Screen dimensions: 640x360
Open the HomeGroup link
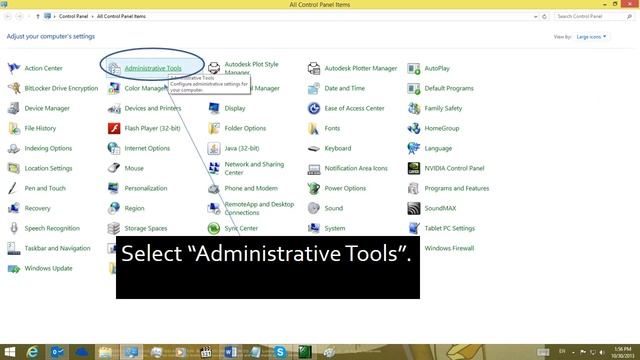coord(442,128)
